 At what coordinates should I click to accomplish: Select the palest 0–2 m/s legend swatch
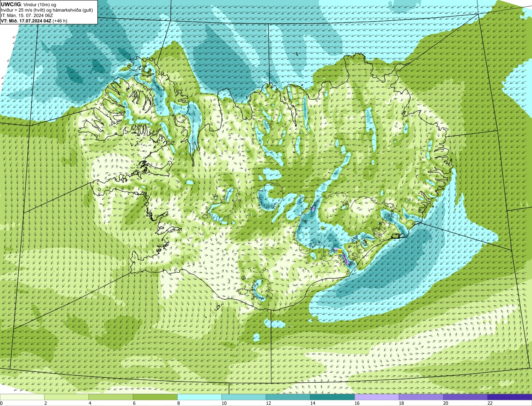click(22, 397)
